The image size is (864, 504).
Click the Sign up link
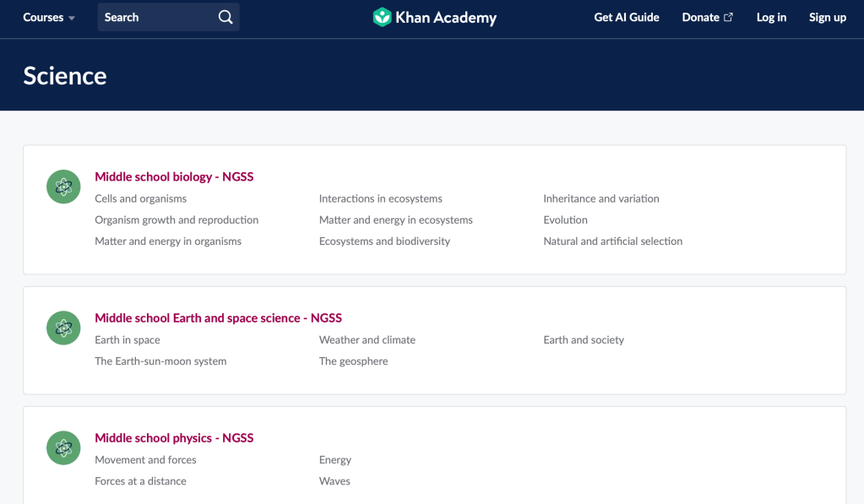(827, 18)
